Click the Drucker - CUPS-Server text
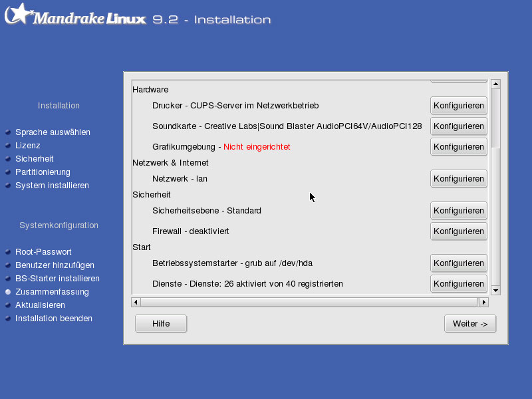Image resolution: width=532 pixels, height=399 pixels. [235, 106]
